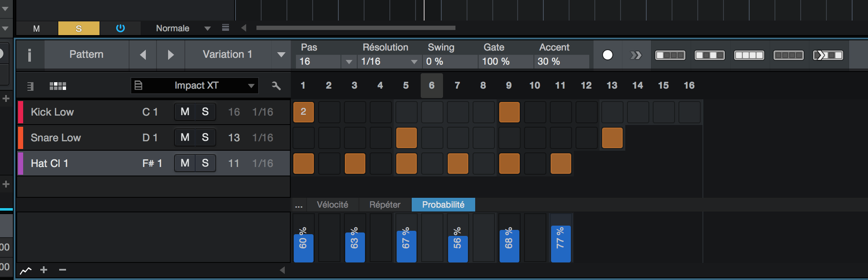Click the plus icon in bottom bar
Viewport: 868px width, 280px height.
[x=44, y=270]
